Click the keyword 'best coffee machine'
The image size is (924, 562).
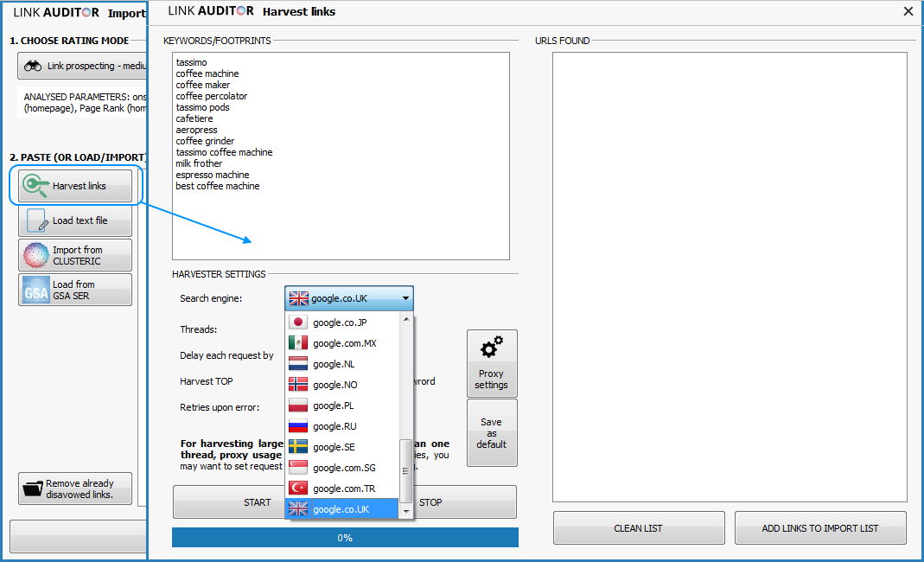click(x=218, y=186)
